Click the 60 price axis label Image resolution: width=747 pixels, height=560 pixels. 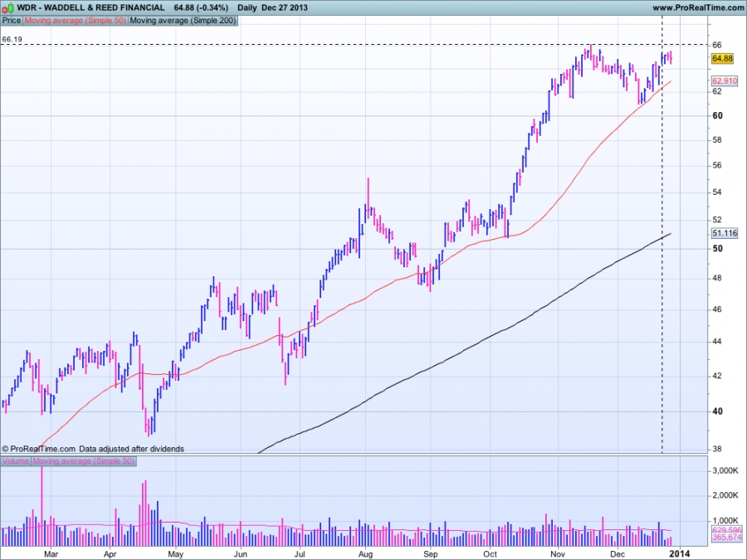click(717, 115)
